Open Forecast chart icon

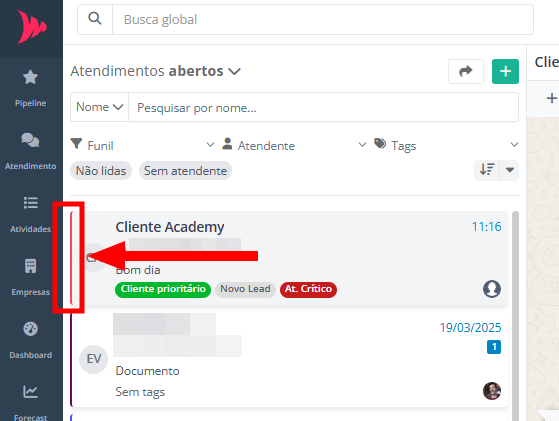30,391
